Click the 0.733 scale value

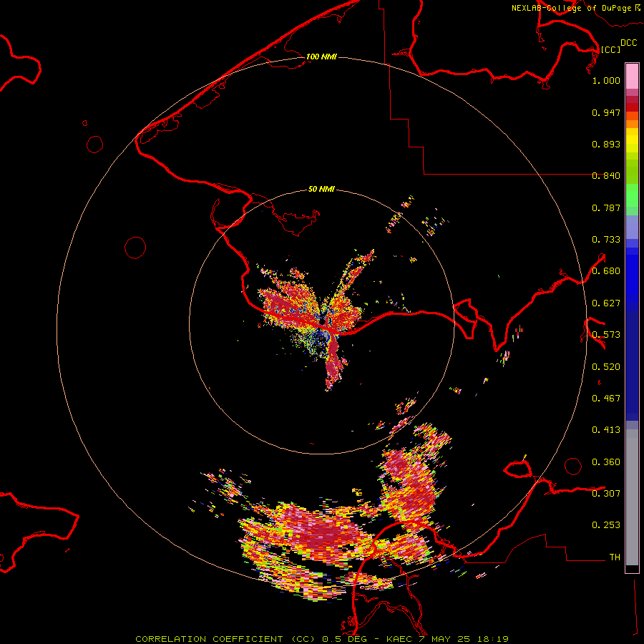click(x=606, y=240)
